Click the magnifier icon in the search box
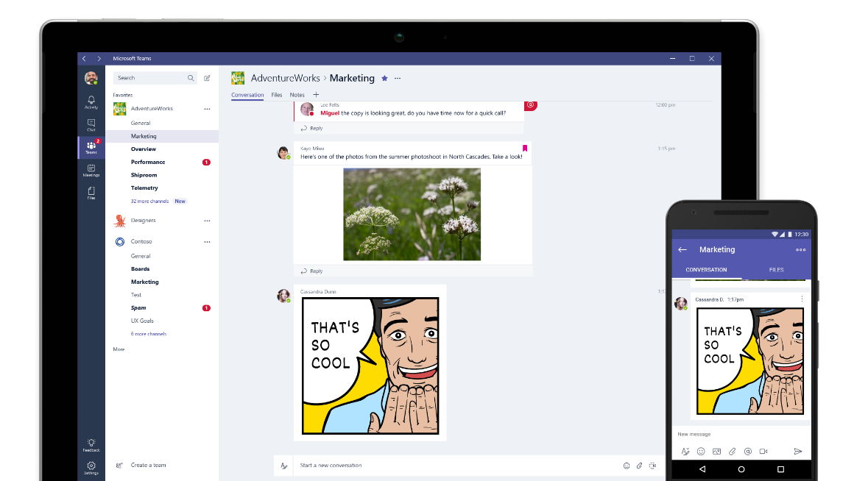868x481 pixels. [x=191, y=78]
